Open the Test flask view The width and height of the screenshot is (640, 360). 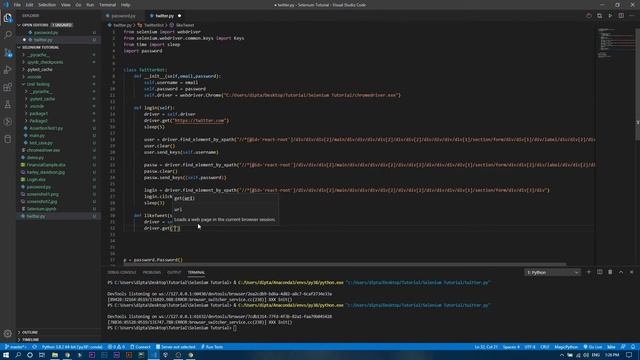(8, 104)
